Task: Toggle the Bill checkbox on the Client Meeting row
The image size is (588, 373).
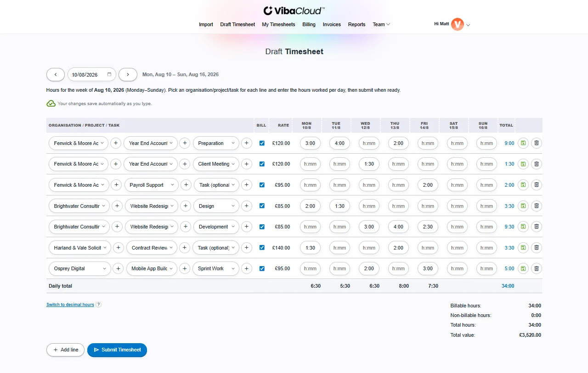Action: (262, 164)
